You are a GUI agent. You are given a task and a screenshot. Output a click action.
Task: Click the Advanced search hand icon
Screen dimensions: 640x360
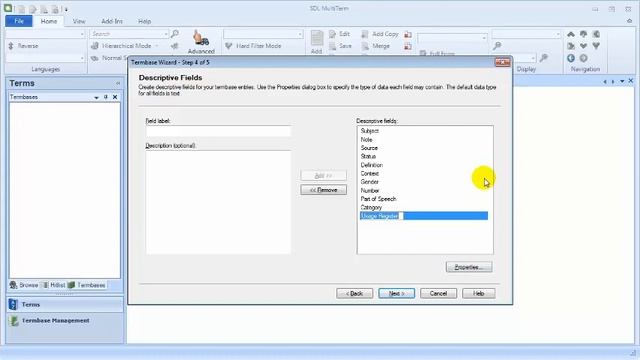pyautogui.click(x=201, y=38)
